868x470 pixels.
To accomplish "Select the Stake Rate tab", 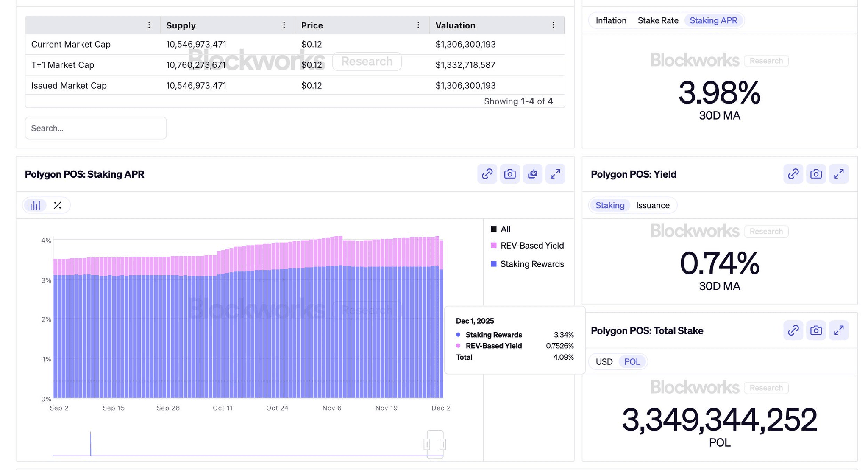I will (658, 20).
